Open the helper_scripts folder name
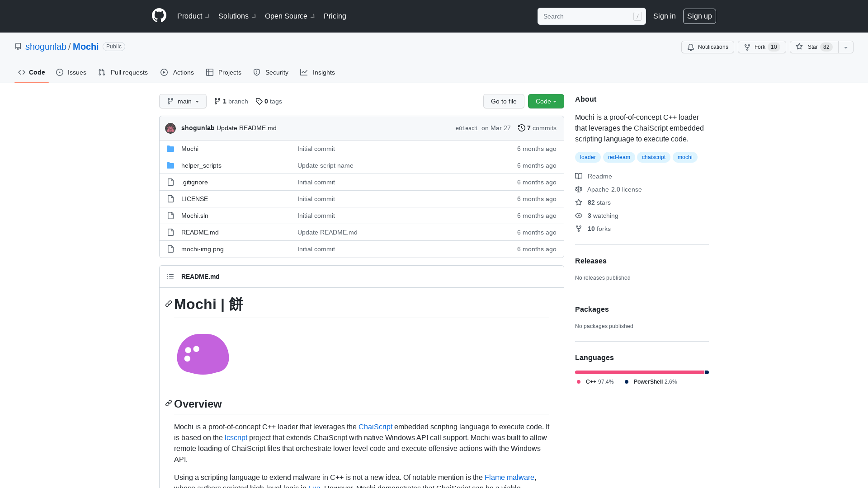Viewport: 868px width, 488px height. click(x=201, y=165)
